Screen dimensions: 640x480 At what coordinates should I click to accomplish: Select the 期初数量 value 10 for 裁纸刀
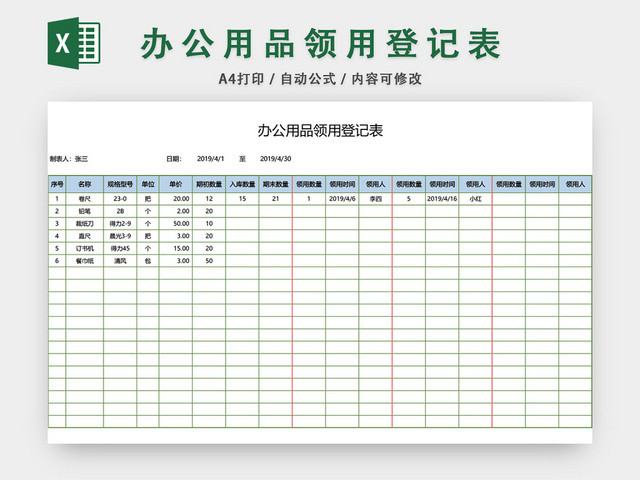(x=209, y=224)
